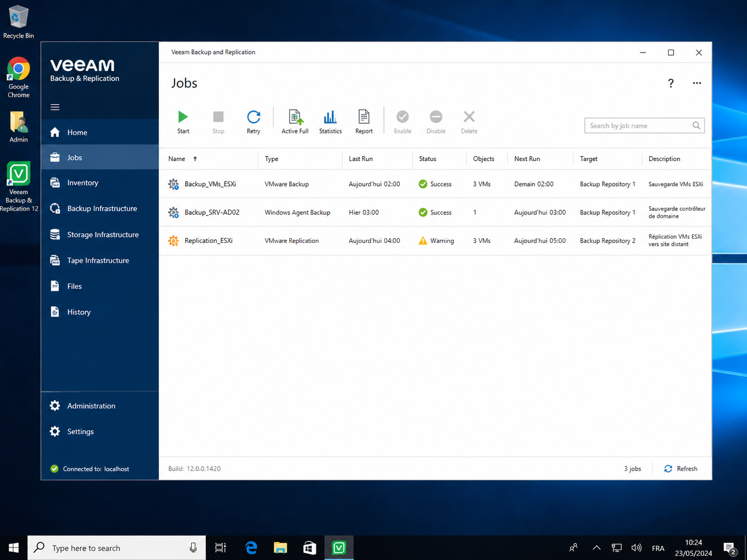Viewport: 747px width, 560px height.
Task: Click the Delete job icon
Action: [x=469, y=117]
